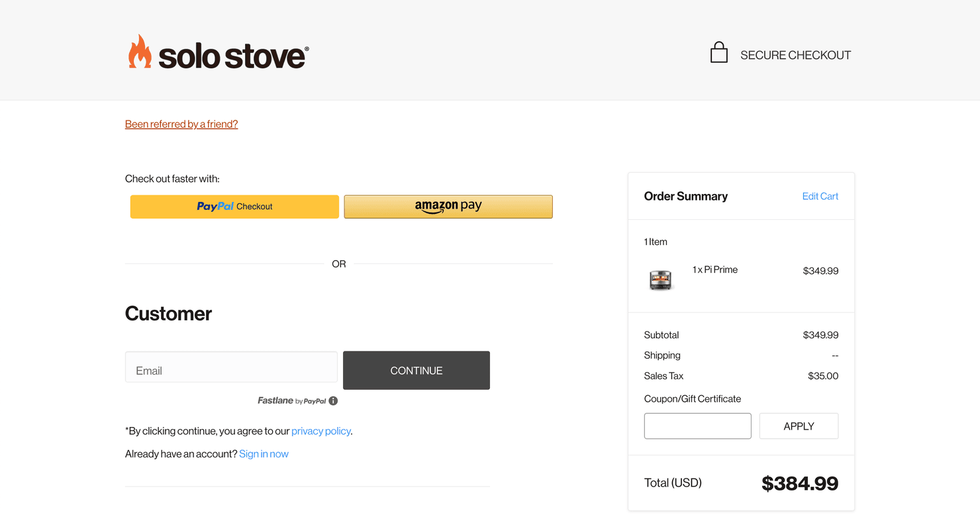Click the 'Customer' section heading
The width and height of the screenshot is (980, 515).
pos(168,313)
